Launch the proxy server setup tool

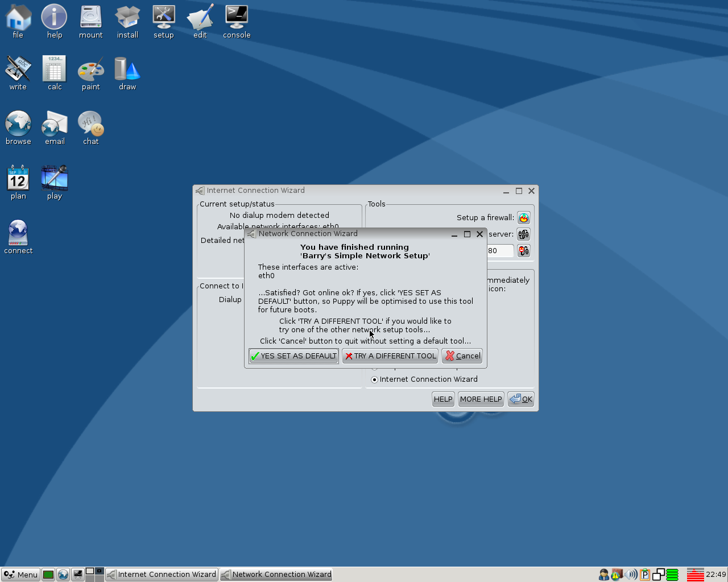(523, 234)
